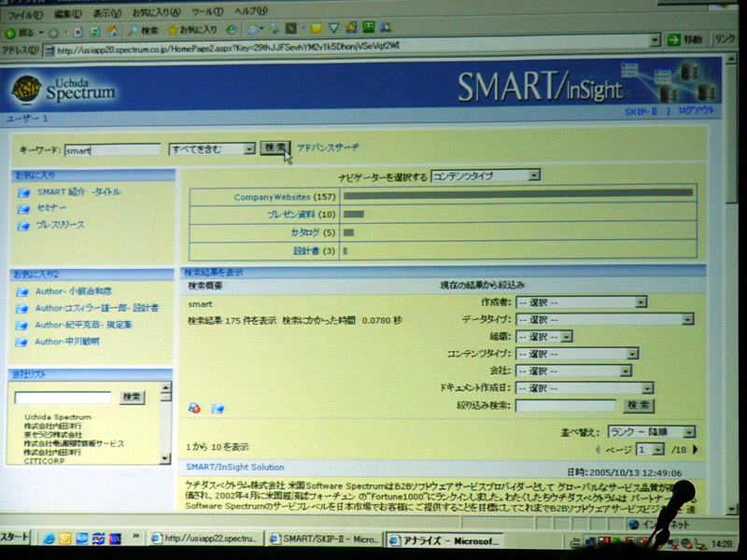Click the downward triangle toolbar icon

(x=334, y=29)
